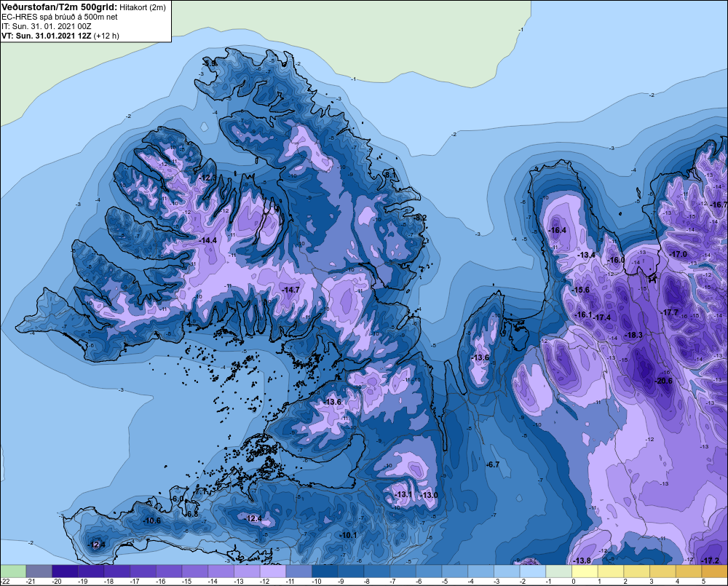Click the -14.7 temperature value on the map
The height and width of the screenshot is (586, 728).
click(x=290, y=290)
